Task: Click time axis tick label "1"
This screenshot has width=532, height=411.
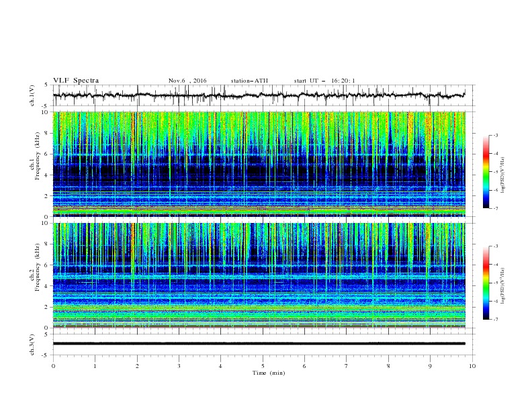Action: (x=95, y=366)
